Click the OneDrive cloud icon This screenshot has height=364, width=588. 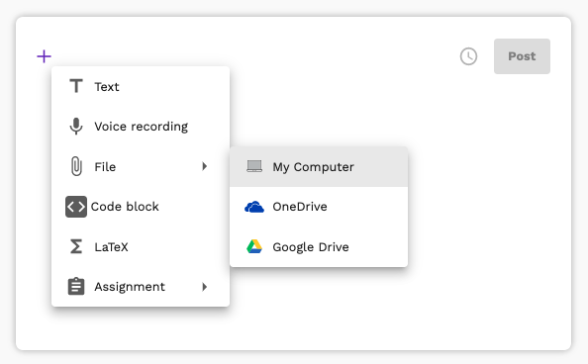coord(254,207)
